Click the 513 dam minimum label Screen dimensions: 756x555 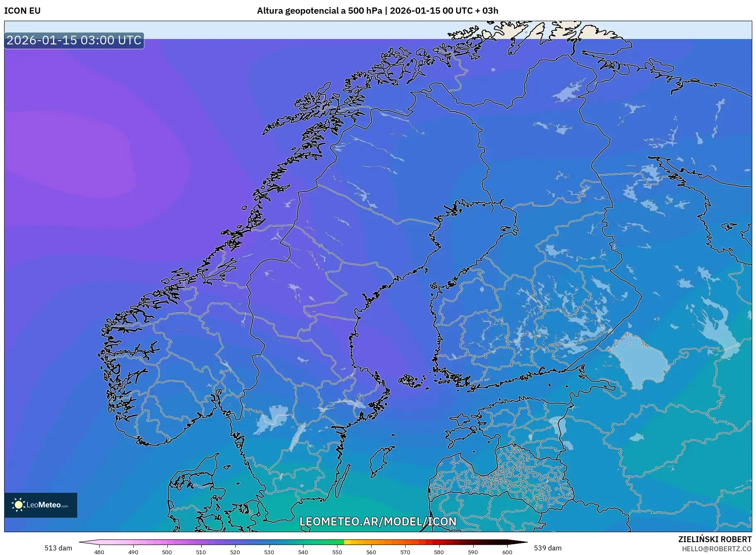[x=59, y=548]
